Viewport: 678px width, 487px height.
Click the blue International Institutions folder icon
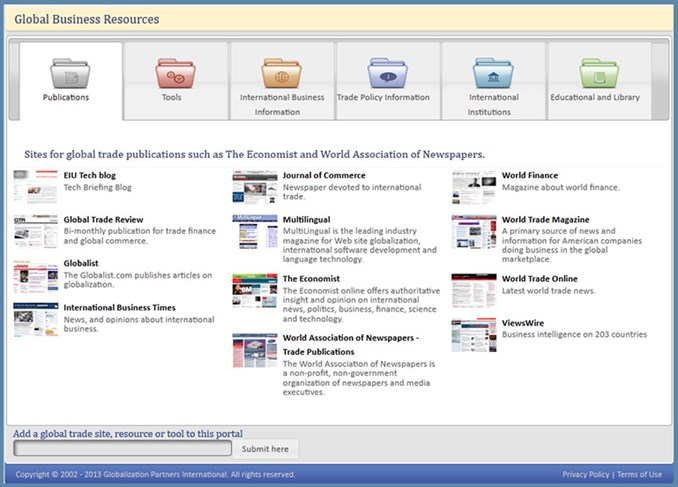(493, 74)
